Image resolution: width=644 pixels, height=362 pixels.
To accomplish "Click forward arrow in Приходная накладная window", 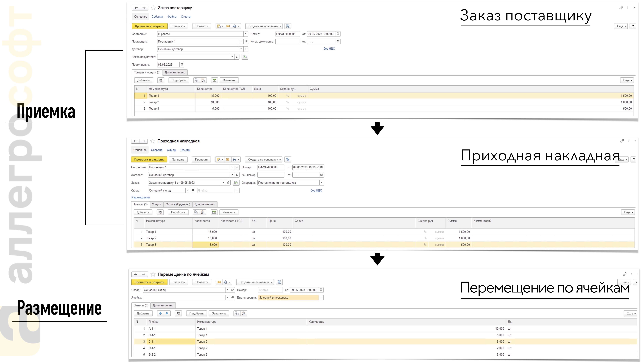I will click(144, 141).
